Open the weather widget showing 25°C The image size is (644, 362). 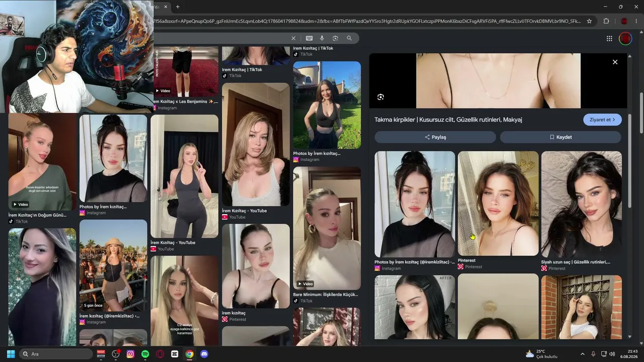(x=541, y=354)
